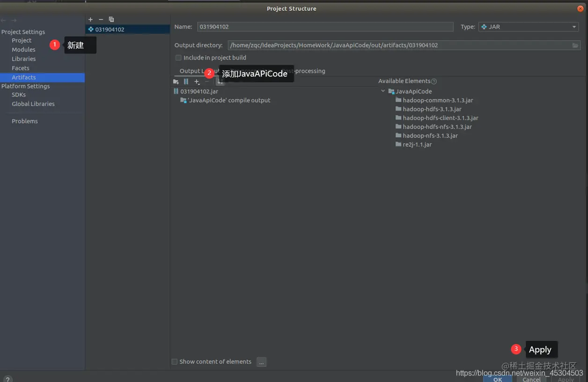The image size is (588, 382).
Task: Toggle Show content of elements
Action: tap(175, 362)
